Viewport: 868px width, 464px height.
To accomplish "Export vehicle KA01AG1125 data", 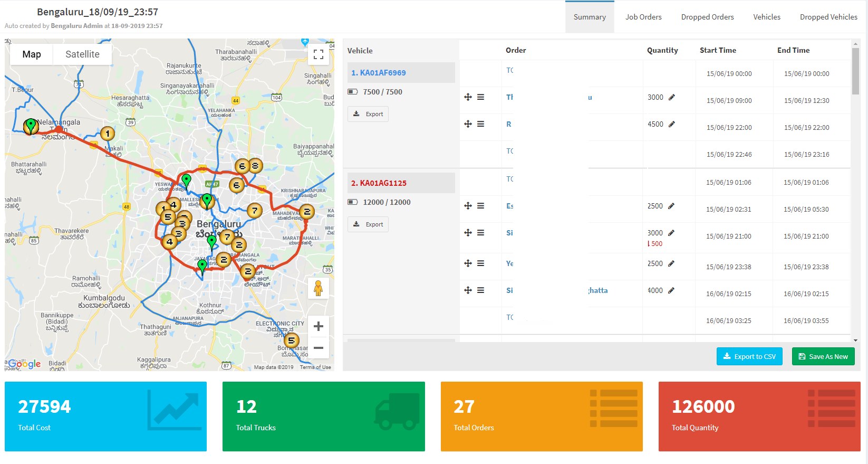I will coord(368,224).
